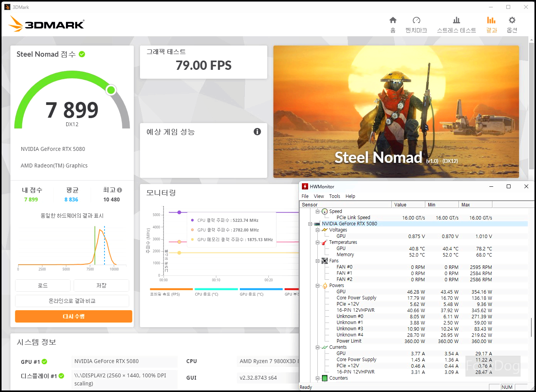Open the Home (홈) icon in 3DMark
The width and height of the screenshot is (536, 392).
[x=393, y=20]
